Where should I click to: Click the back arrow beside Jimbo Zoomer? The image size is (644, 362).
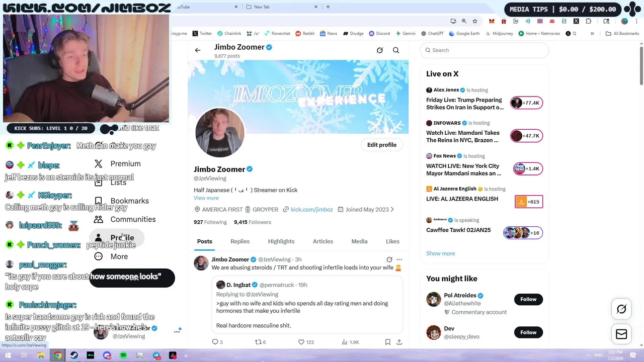[x=198, y=50]
